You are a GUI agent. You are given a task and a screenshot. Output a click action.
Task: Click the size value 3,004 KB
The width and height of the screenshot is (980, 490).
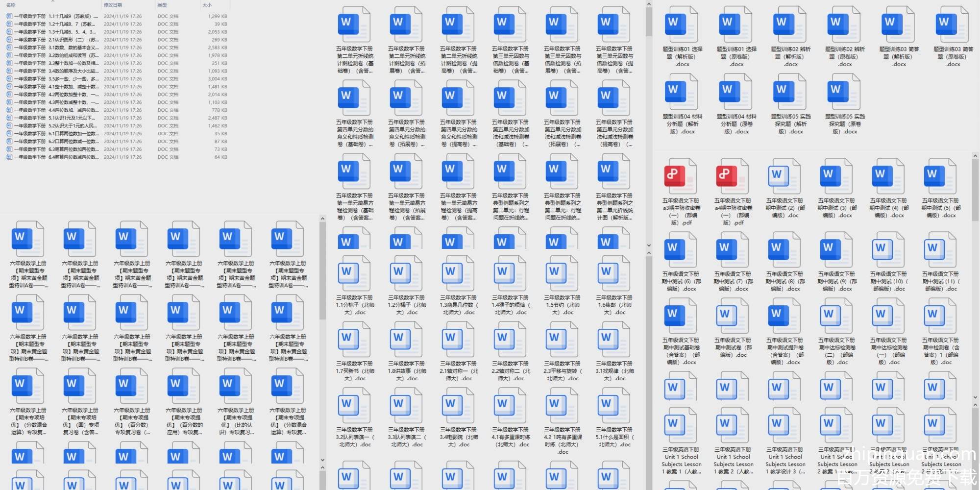tap(218, 79)
